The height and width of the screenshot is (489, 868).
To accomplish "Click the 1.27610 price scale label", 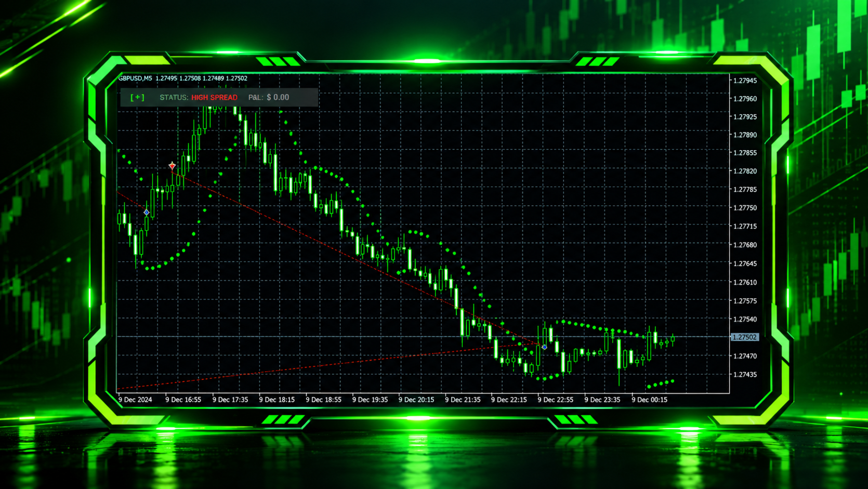I will coord(745,283).
